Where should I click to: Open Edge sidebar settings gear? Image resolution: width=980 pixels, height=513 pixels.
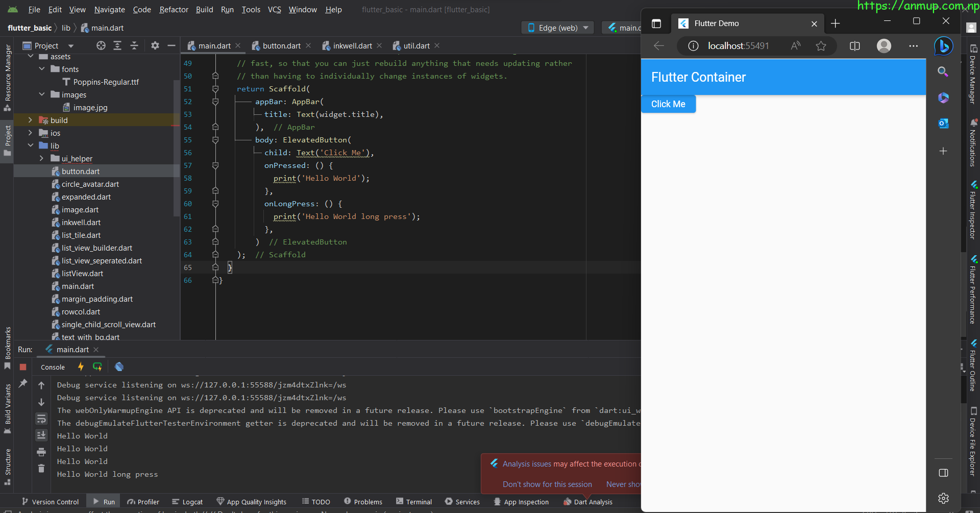[x=943, y=498]
